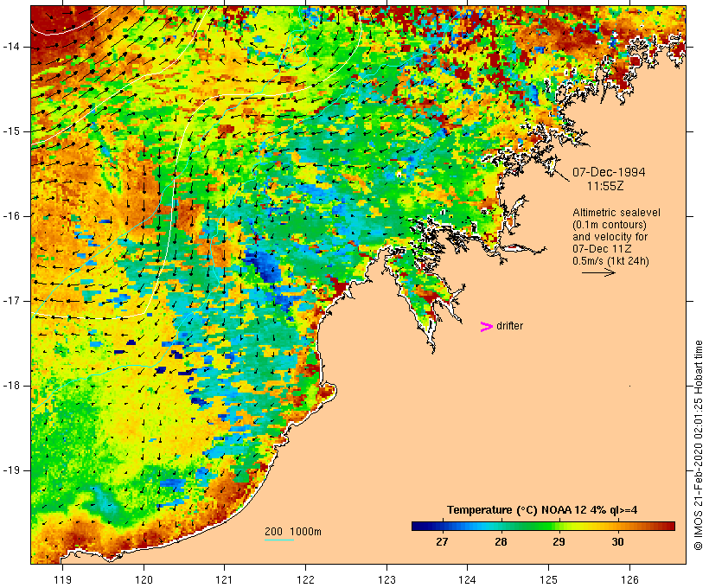Click the 121 longitude axis label

point(224,579)
